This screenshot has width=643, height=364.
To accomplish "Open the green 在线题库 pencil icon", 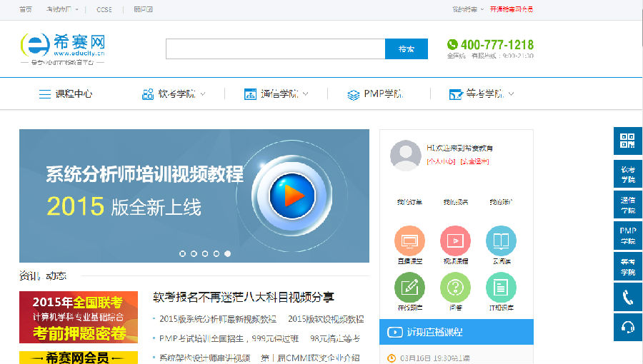I will click(x=409, y=288).
